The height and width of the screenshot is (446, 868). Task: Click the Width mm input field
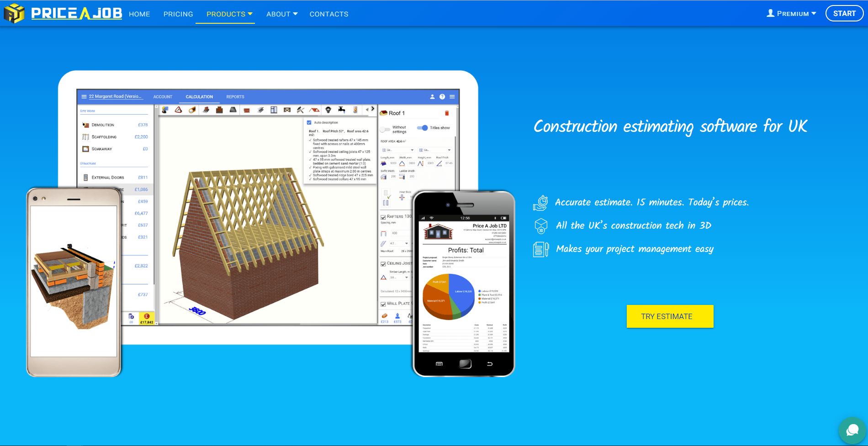coord(412,163)
